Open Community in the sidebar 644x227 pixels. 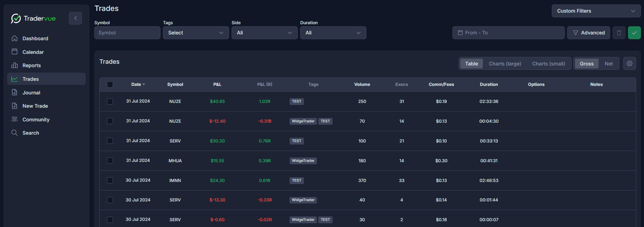46,120
